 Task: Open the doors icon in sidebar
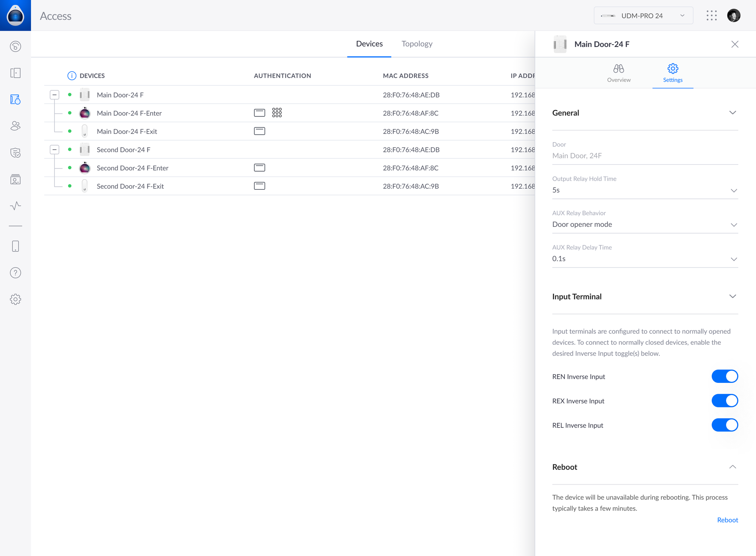(x=15, y=73)
